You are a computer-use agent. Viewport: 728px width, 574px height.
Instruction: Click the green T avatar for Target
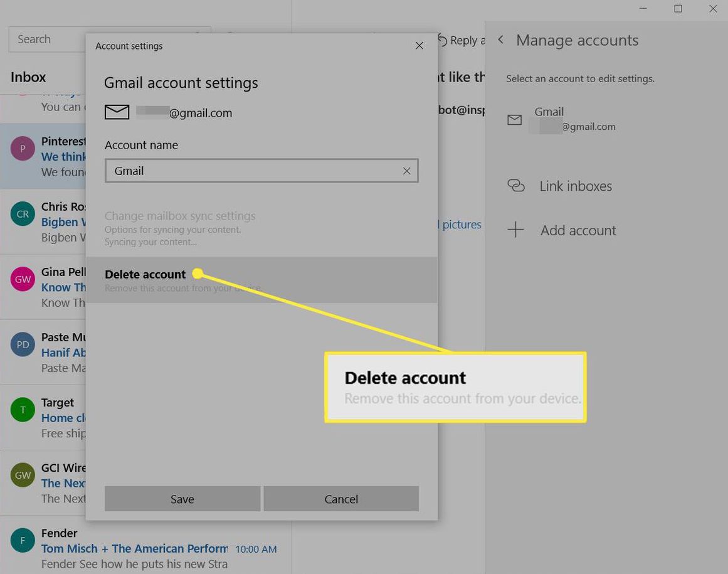[23, 410]
